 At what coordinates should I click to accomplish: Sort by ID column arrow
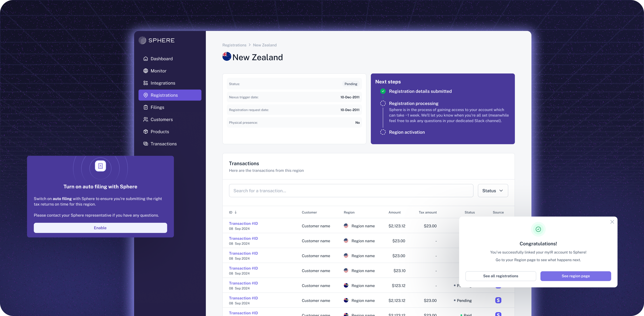click(x=235, y=212)
